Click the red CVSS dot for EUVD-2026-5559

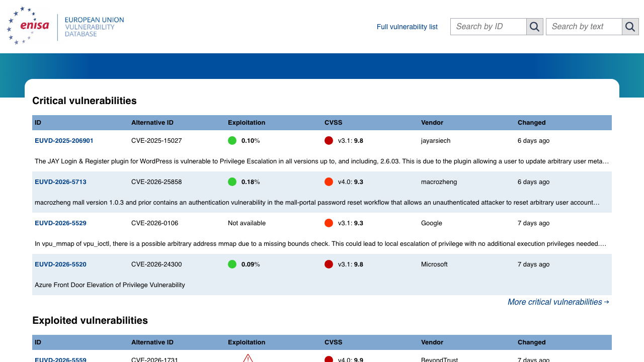[x=329, y=359]
